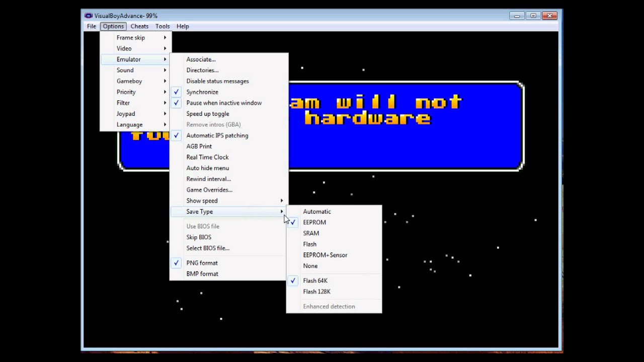
Task: Toggle Disable status messages
Action: pyautogui.click(x=229, y=81)
